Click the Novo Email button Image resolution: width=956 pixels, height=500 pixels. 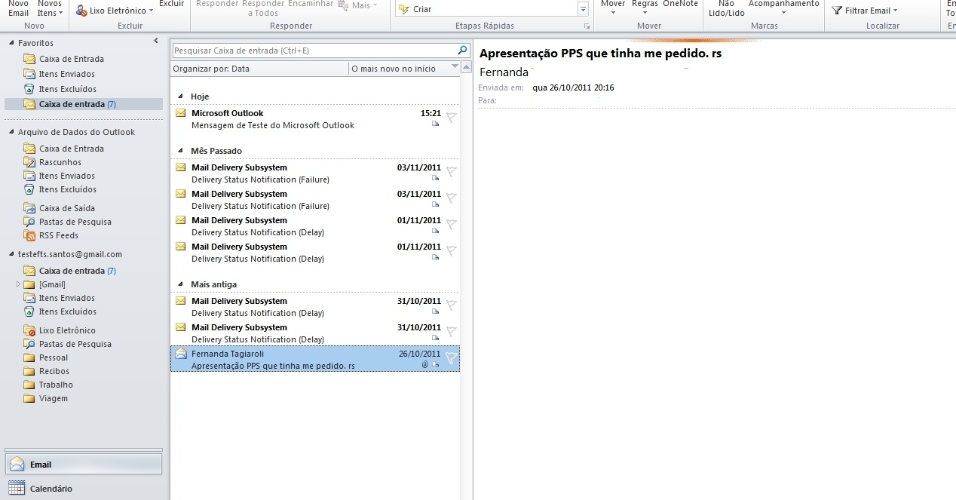point(18,8)
